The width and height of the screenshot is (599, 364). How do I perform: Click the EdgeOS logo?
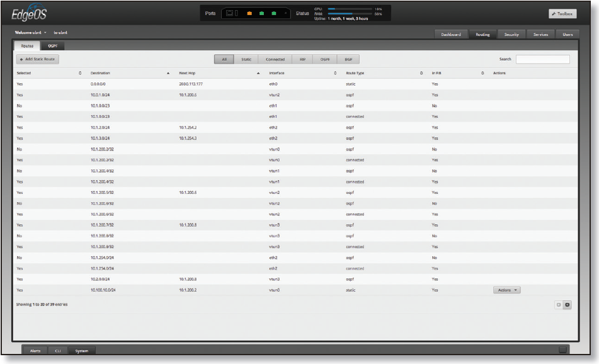coord(28,14)
